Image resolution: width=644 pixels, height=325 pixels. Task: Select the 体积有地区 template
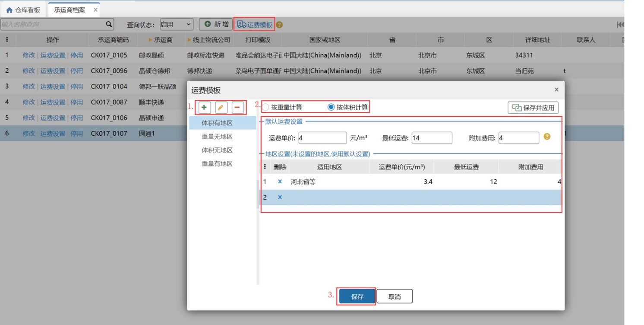(222, 123)
